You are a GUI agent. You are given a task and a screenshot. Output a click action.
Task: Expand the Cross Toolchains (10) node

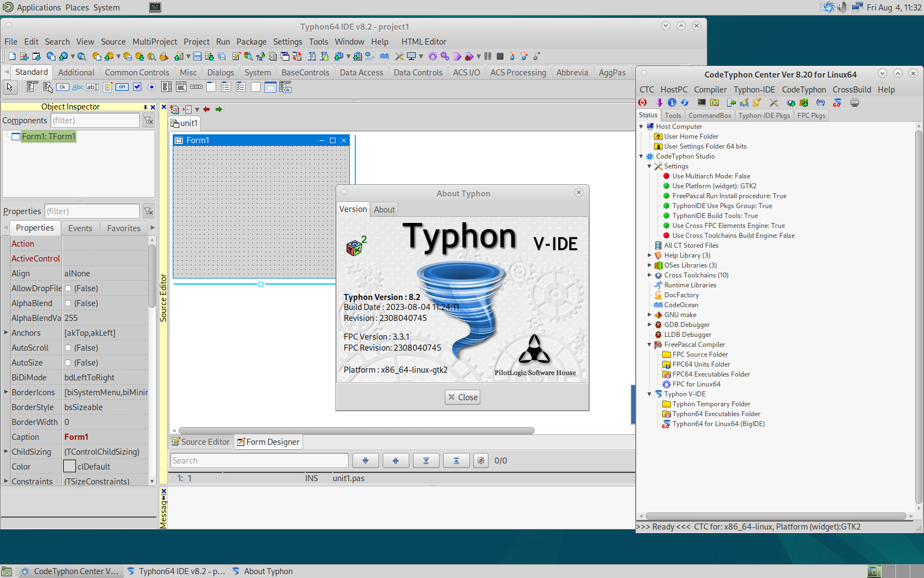tap(650, 275)
